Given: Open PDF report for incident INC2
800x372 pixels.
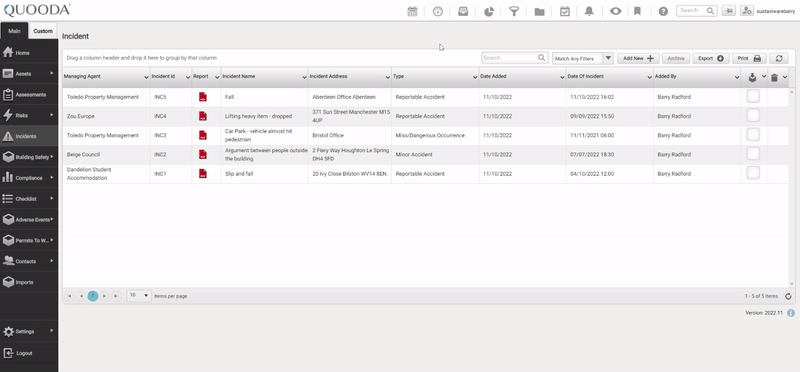Looking at the screenshot, I should click(x=203, y=154).
